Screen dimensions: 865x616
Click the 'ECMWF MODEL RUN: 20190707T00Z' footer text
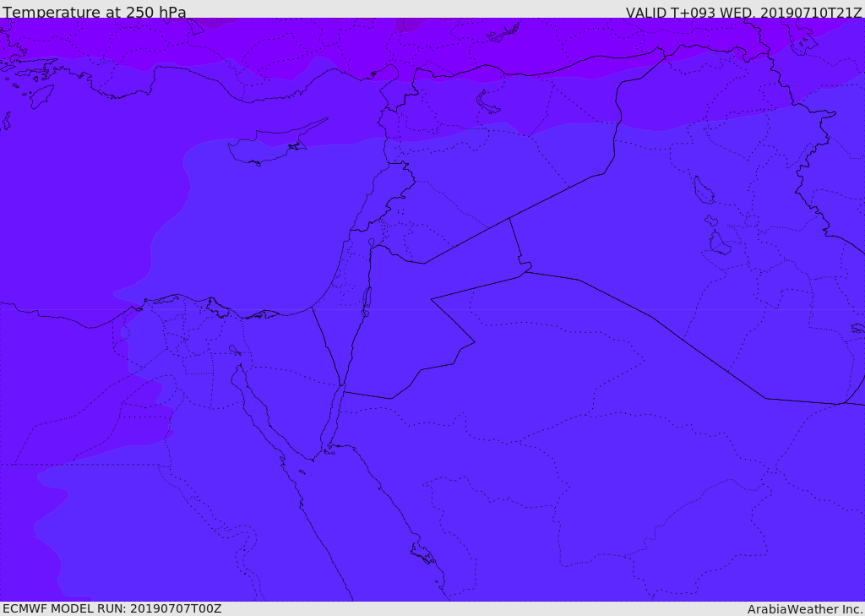[112, 608]
